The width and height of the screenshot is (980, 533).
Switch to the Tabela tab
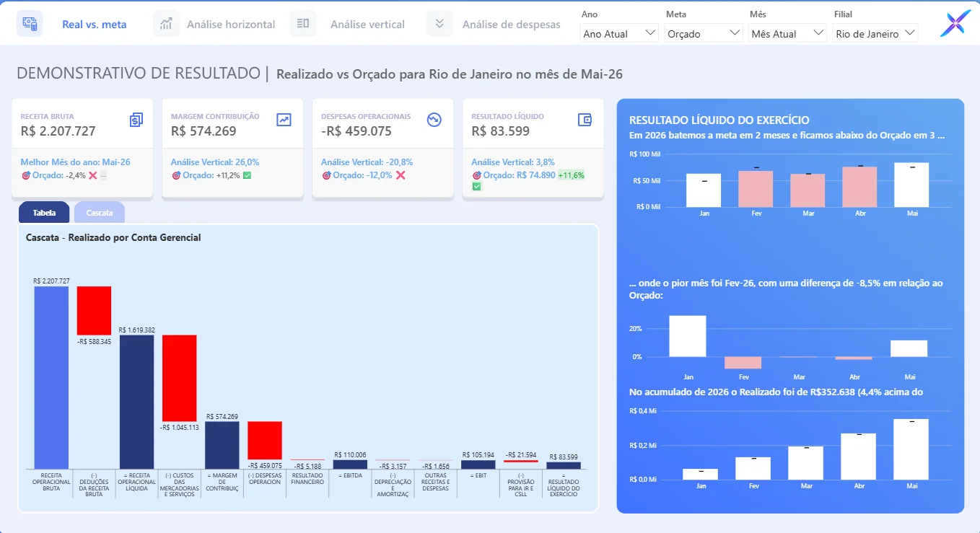tap(44, 213)
